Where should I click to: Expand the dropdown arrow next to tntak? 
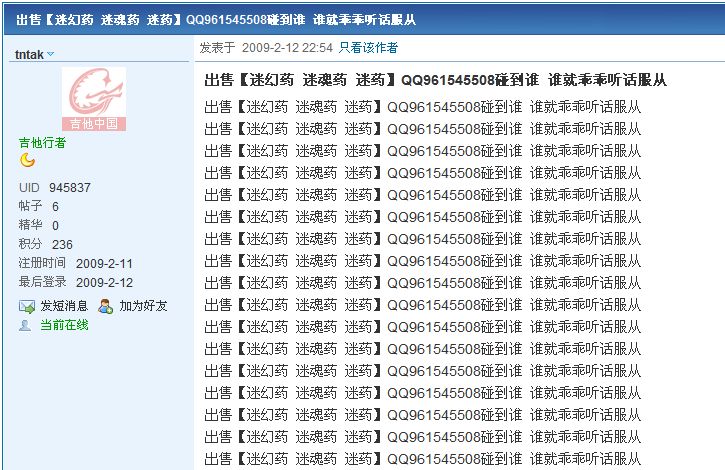51,54
